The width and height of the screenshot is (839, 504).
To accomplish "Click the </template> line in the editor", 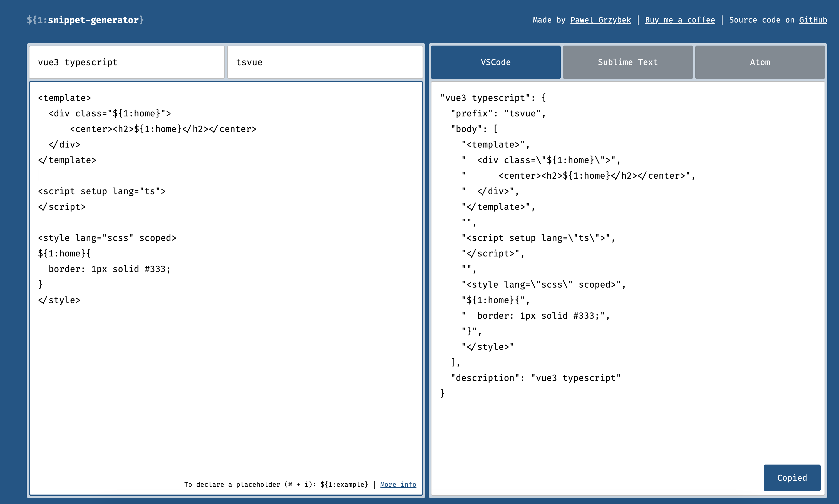I will (x=67, y=160).
